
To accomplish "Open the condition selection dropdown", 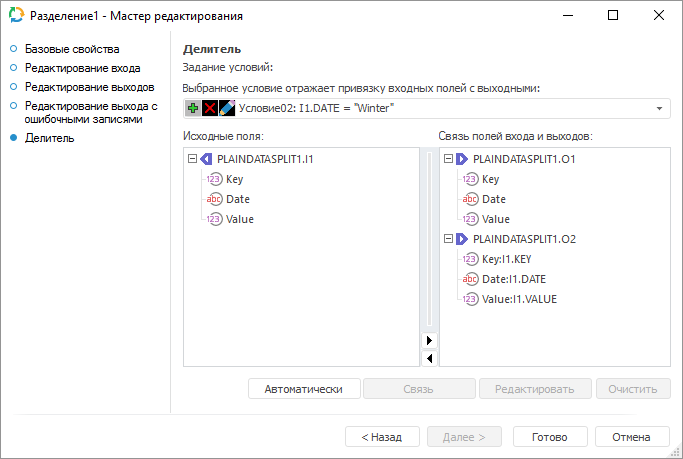I will 660,108.
